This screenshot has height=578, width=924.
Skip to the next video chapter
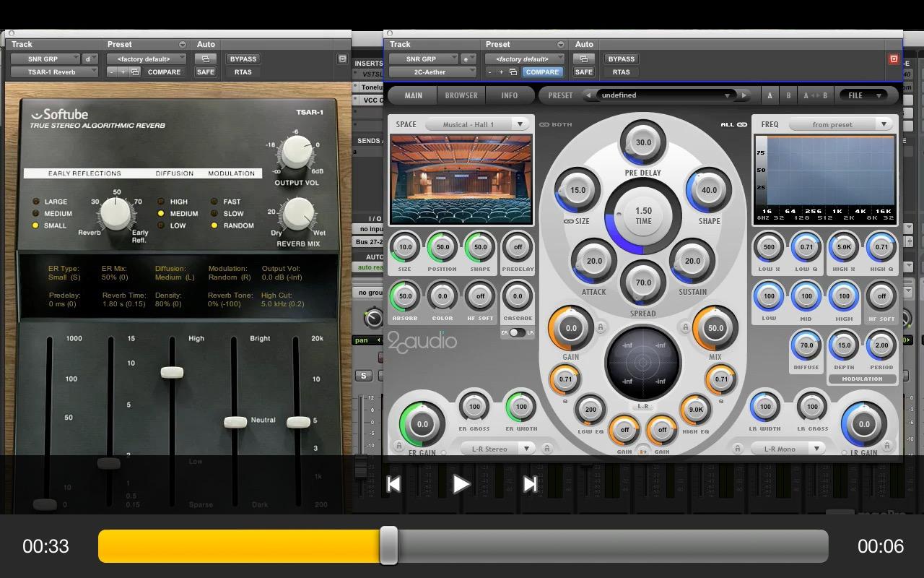click(x=530, y=484)
